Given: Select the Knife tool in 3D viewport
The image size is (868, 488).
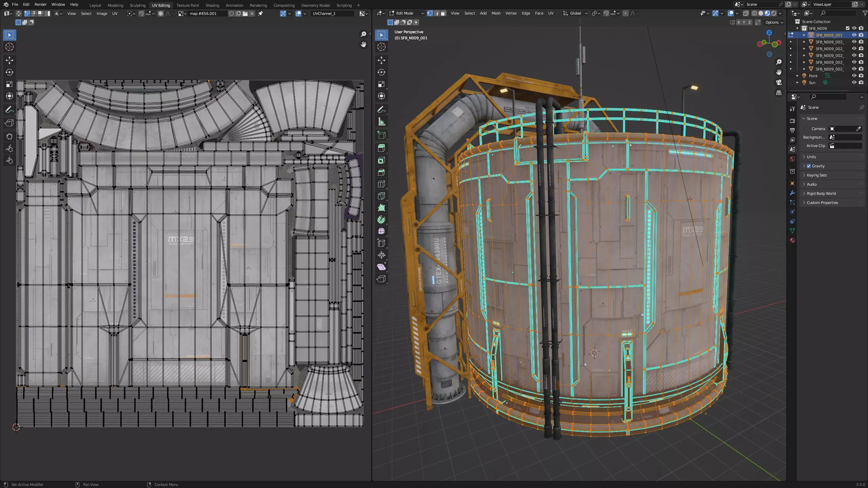Looking at the screenshot, I should click(381, 196).
